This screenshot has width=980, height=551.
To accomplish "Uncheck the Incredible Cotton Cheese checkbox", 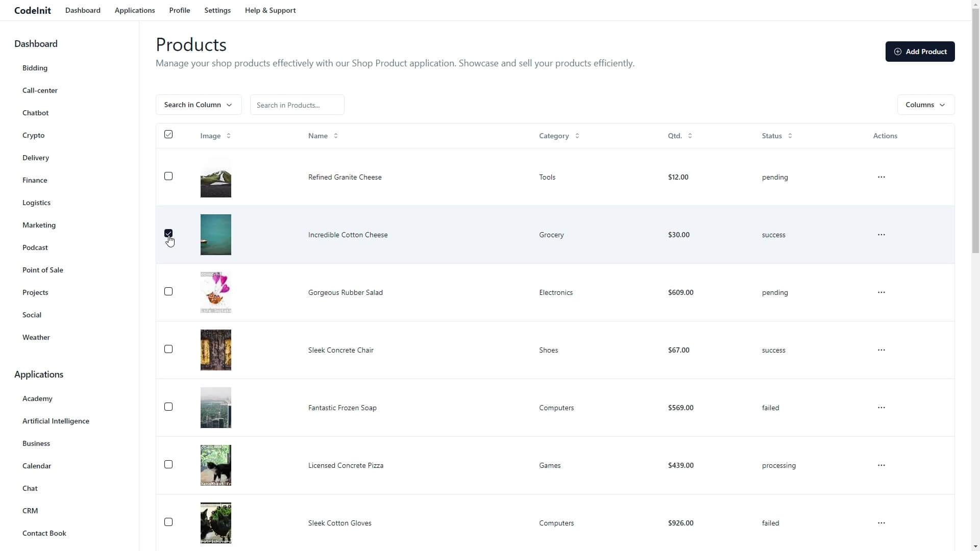I will coord(168,233).
